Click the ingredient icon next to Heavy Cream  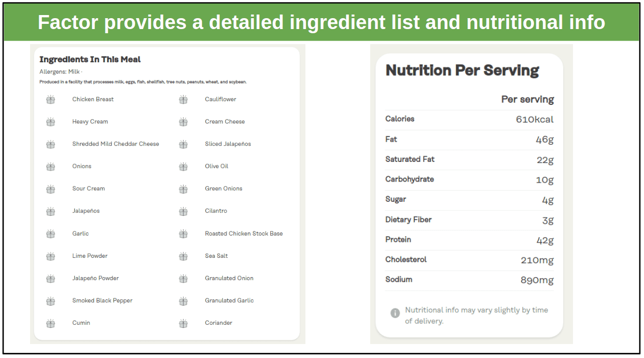(50, 122)
